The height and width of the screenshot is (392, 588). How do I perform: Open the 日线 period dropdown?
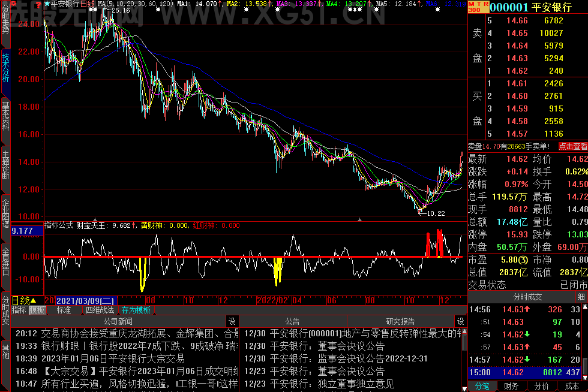[24, 300]
